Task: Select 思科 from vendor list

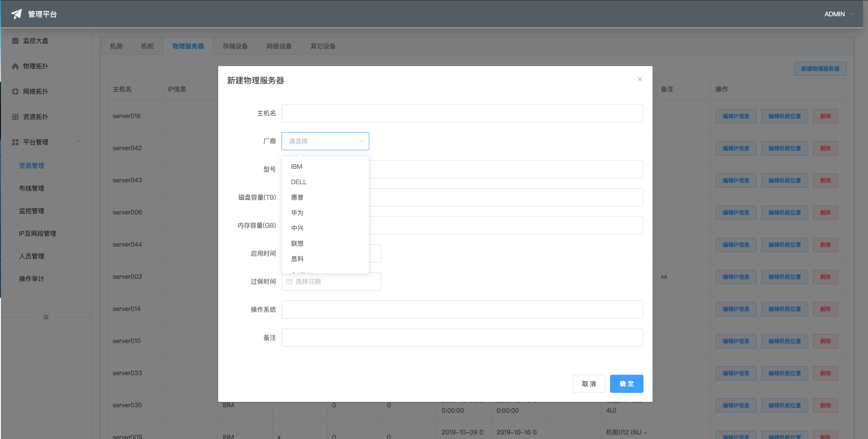Action: click(325, 259)
